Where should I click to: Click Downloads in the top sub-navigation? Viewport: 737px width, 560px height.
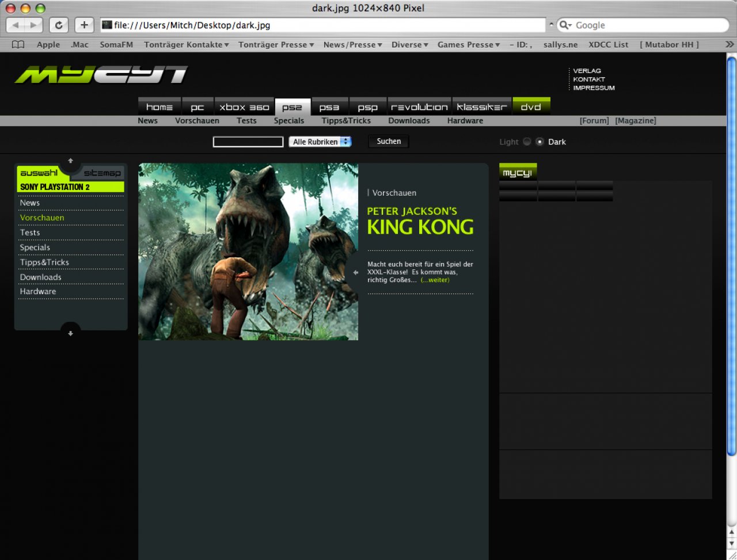coord(409,121)
